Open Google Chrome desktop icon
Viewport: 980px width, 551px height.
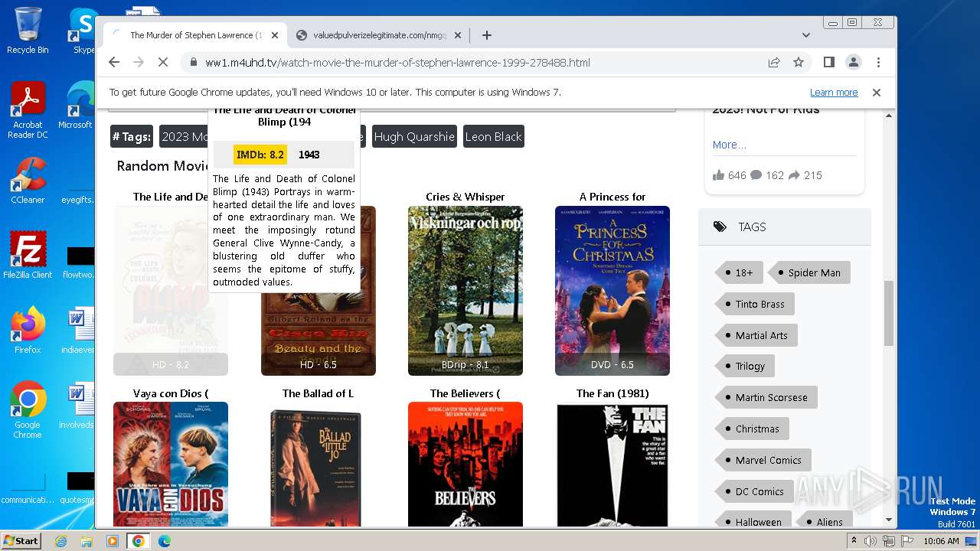point(28,409)
